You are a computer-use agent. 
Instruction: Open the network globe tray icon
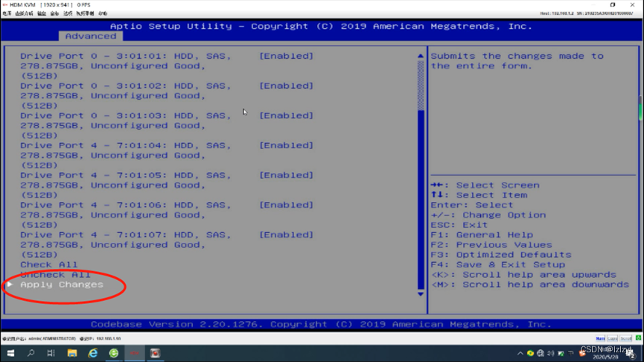click(541, 353)
